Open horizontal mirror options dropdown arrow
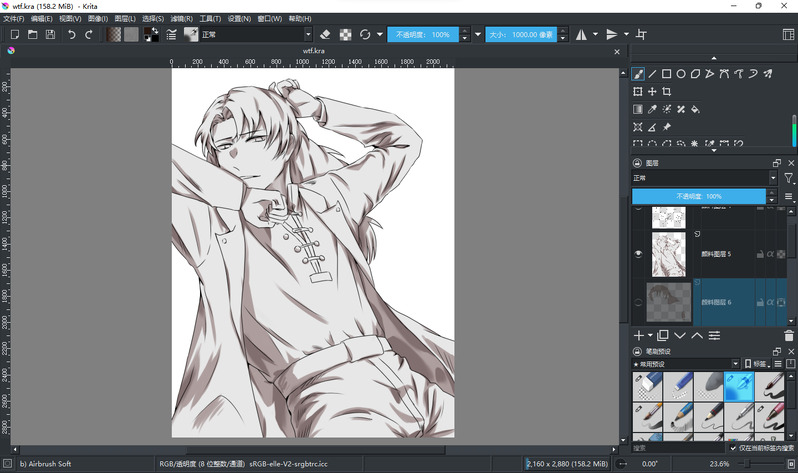This screenshot has width=798, height=473. click(595, 35)
